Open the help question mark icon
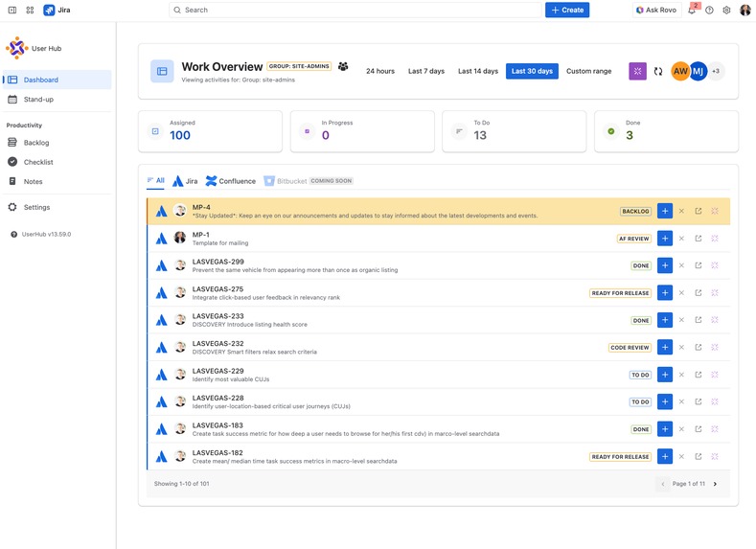 point(709,11)
